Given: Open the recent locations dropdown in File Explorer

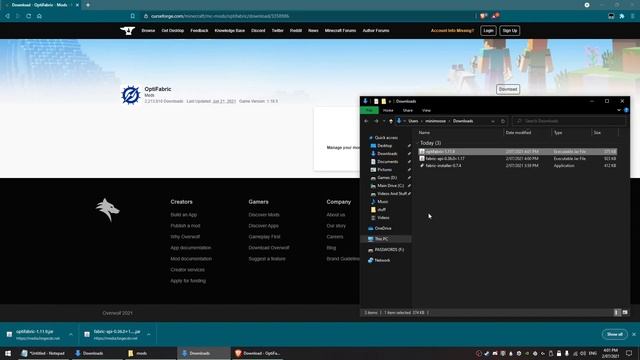Looking at the screenshot, I should [384, 121].
